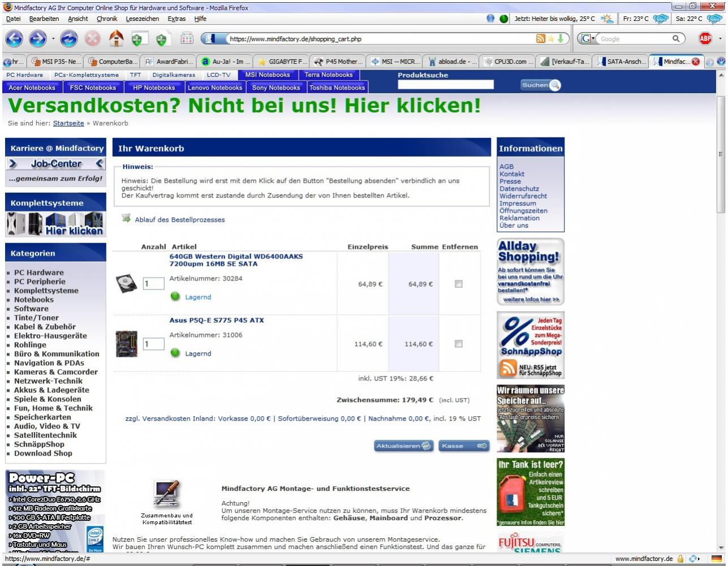Check Entfernen box for Asus P5Q-E
Screen dimensions: 728x566
[458, 344]
